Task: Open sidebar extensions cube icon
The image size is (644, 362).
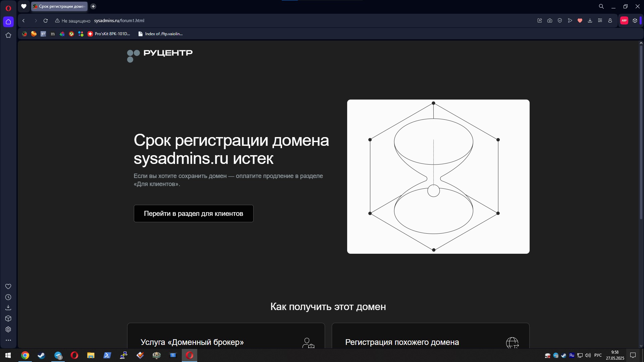Action: click(x=8, y=318)
